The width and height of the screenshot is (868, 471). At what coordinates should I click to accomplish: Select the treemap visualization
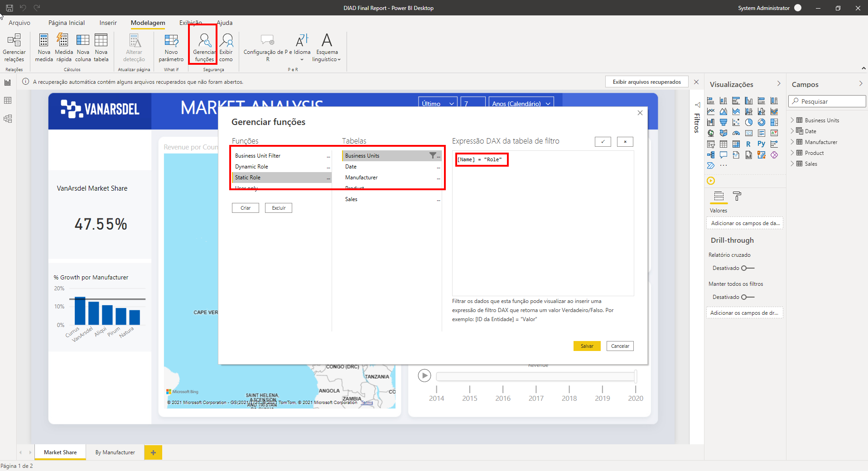coord(774,122)
